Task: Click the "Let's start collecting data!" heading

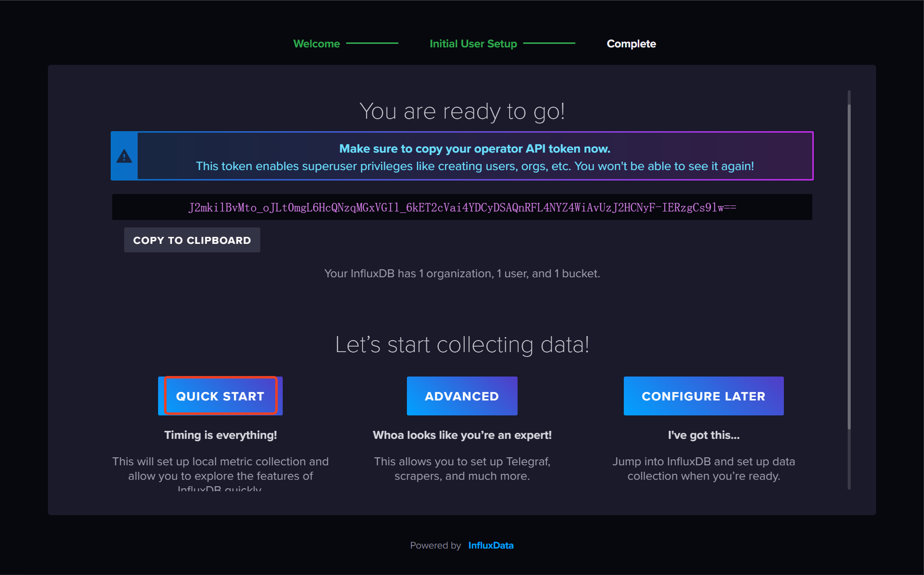Action: (462, 345)
